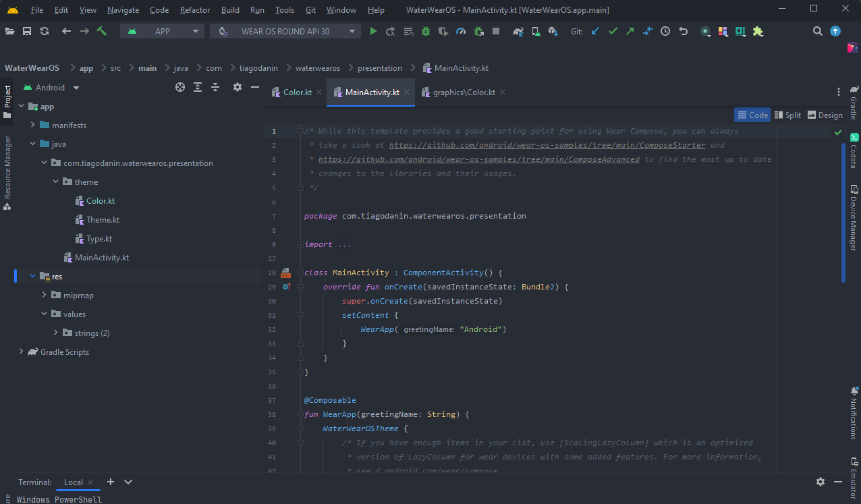Click the Search Everywhere magnifier
The height and width of the screenshot is (504, 861).
[817, 31]
